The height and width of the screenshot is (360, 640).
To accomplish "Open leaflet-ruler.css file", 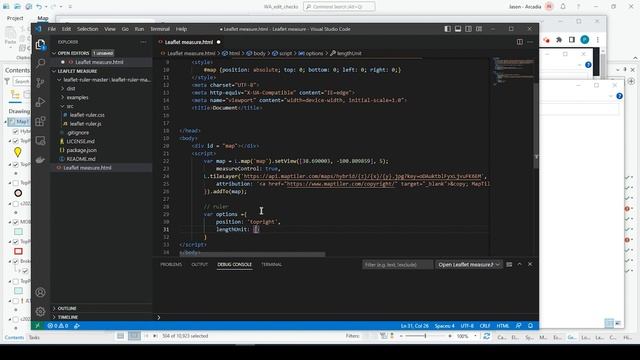I will (87, 115).
